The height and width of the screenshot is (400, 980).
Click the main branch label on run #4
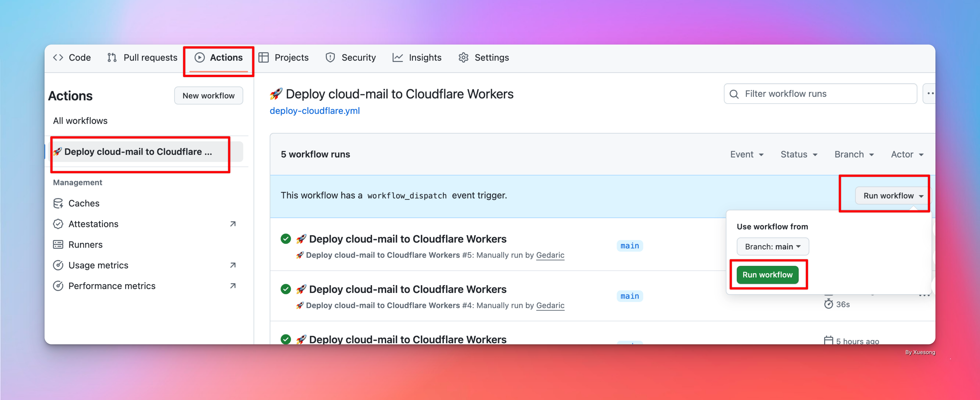coord(630,296)
